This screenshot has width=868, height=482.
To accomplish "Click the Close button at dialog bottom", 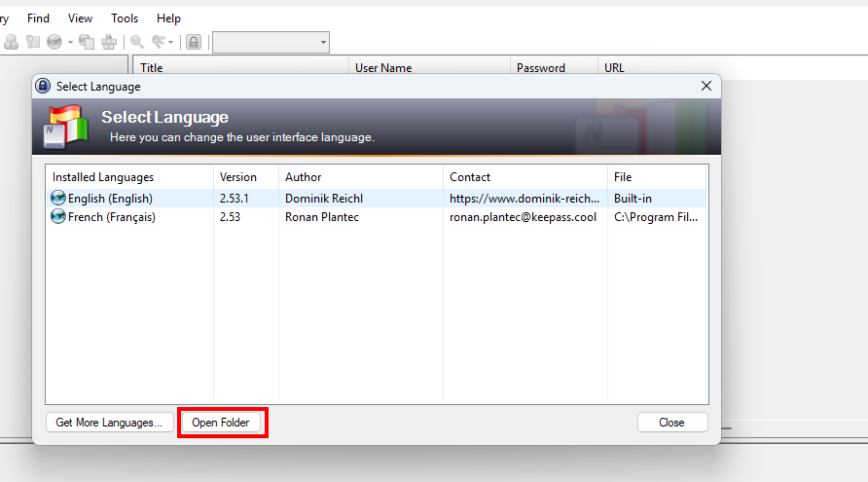I will (671, 423).
